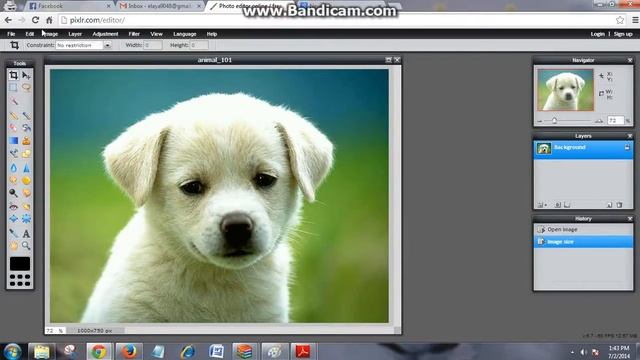
Task: Open the Constraint dropdown
Action: pyautogui.click(x=107, y=45)
